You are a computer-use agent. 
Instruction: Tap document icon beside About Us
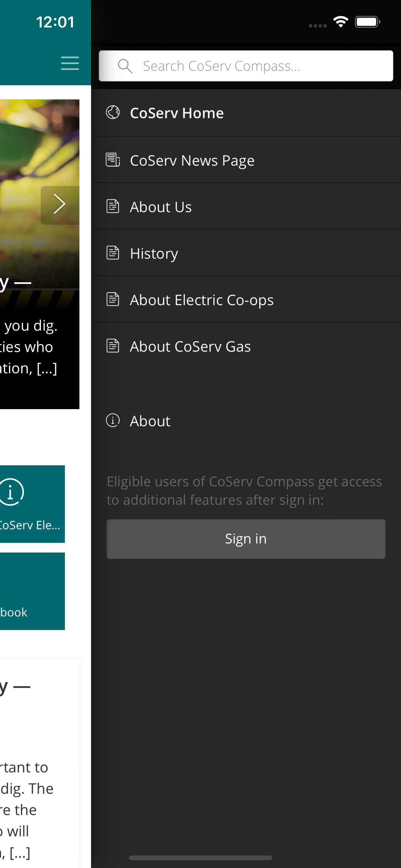(x=113, y=206)
